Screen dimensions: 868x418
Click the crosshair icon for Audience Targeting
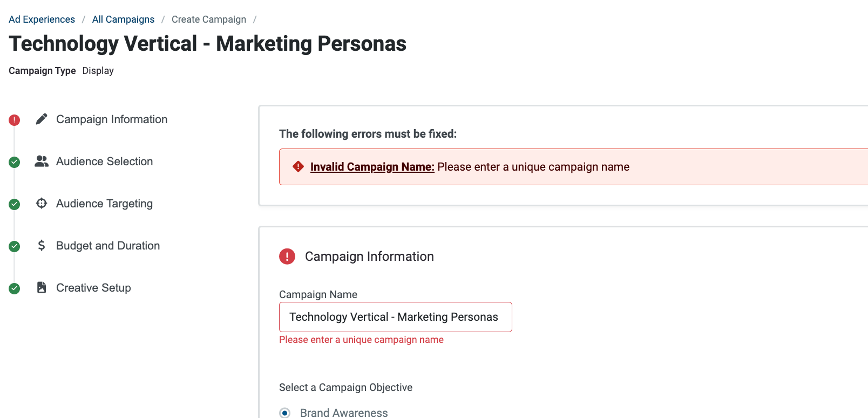(42, 204)
